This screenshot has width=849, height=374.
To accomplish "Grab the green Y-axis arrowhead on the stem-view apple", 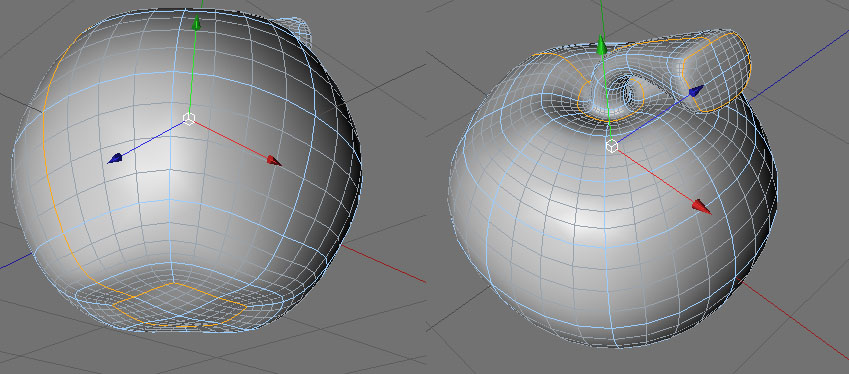I will coord(602,45).
